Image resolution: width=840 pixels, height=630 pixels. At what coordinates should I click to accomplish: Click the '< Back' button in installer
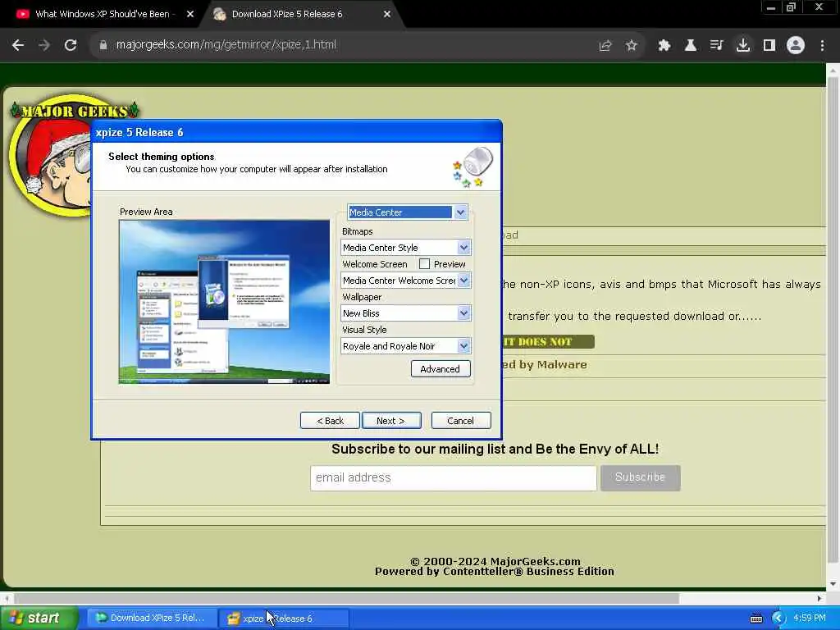pyautogui.click(x=330, y=421)
